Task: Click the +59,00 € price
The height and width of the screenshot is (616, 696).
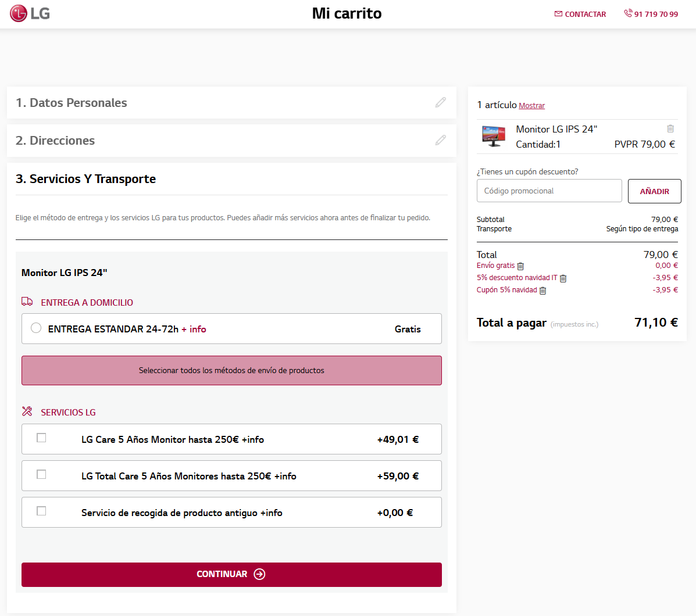Action: 398,477
